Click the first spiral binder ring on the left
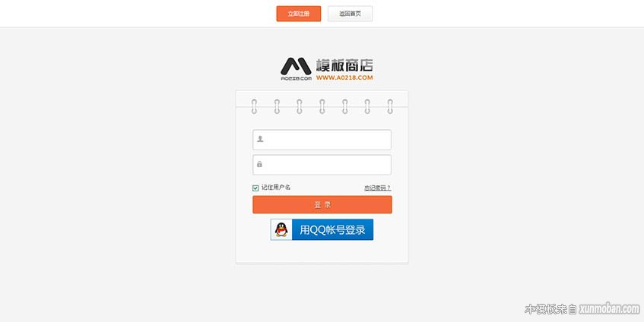 point(254,106)
